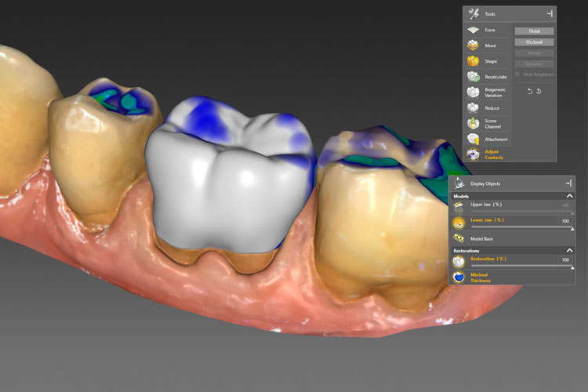Activate the Adjust Contacts tool
Screen dimensions: 588x392
487,154
